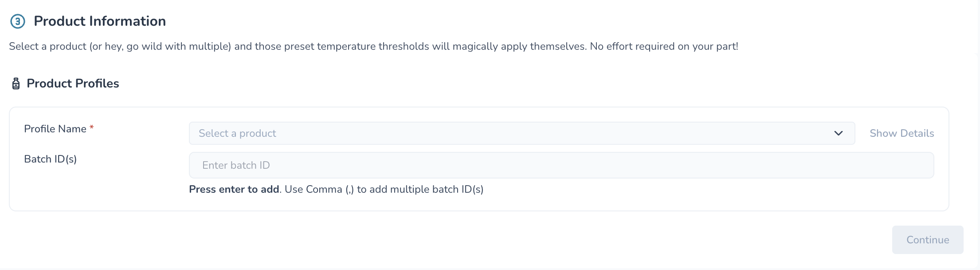
Task: Expand the product list via chevron arrow
Action: tap(838, 133)
